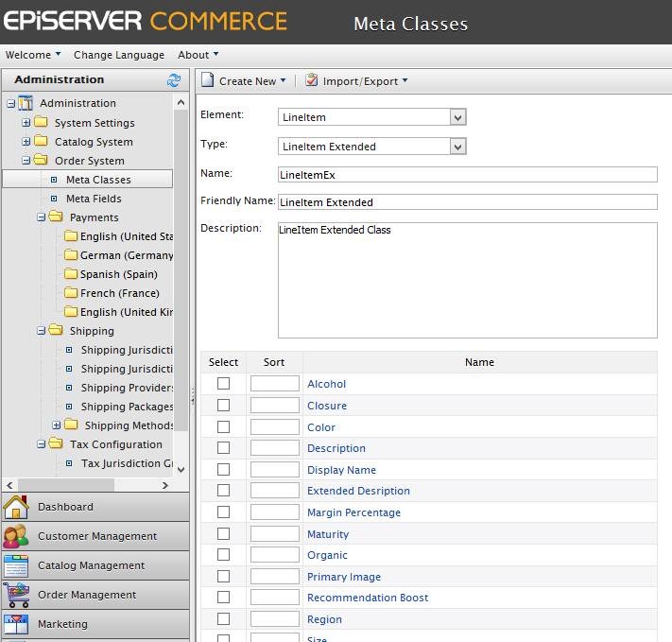672x642 pixels.
Task: Click the Catalog Management icon
Action: [x=16, y=565]
